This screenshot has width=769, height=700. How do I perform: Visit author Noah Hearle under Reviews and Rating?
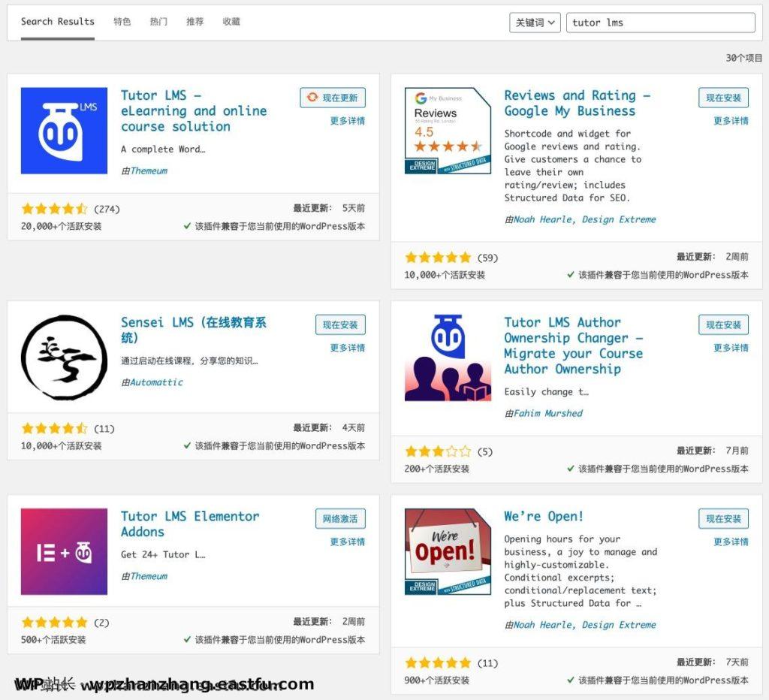point(543,219)
